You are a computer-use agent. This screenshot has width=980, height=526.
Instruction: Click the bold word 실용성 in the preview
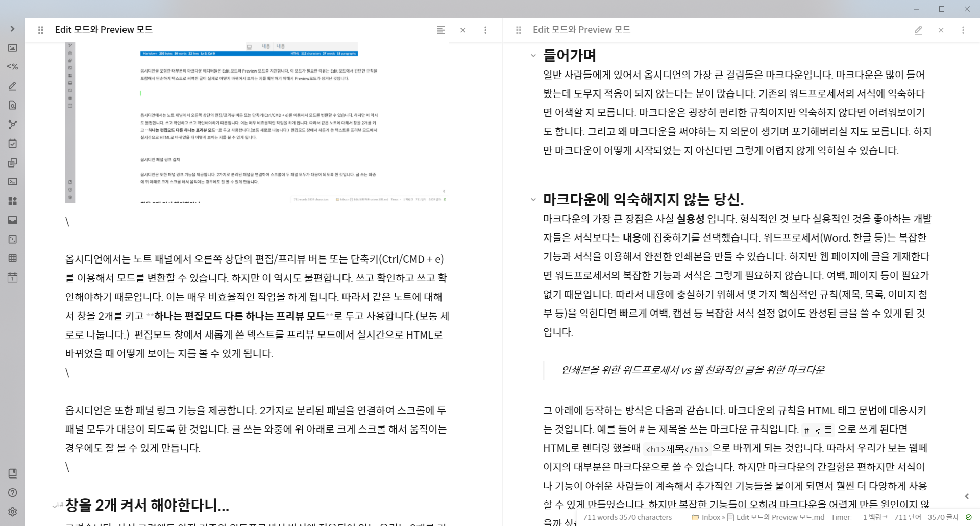(691, 219)
